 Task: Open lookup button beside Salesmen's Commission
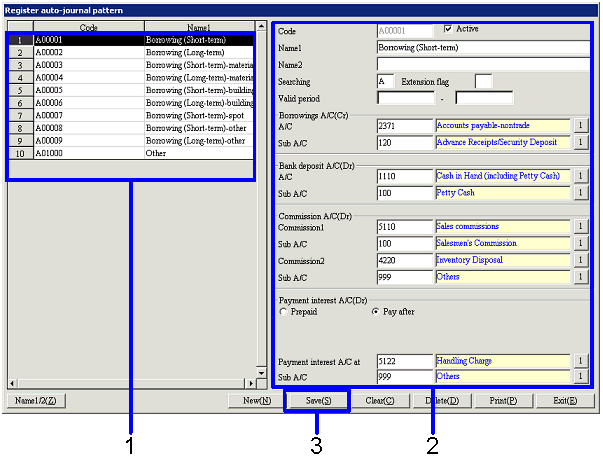580,244
